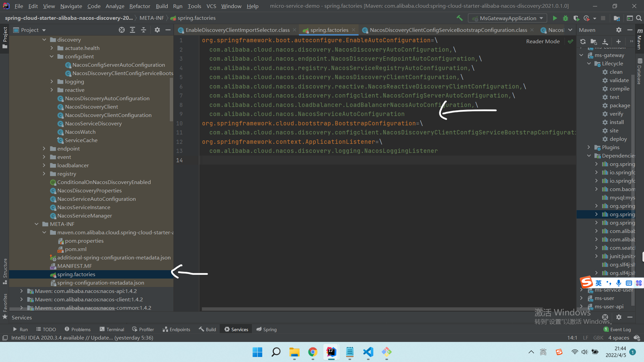The height and width of the screenshot is (362, 644).
Task: Add a Maven project with plus icon
Action: pyautogui.click(x=619, y=42)
